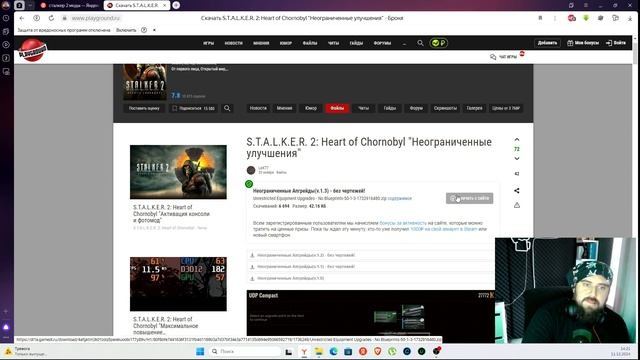Screen dimensions: 640x360
Task: Click the bookmark icon in the address bar
Action: click(540, 18)
